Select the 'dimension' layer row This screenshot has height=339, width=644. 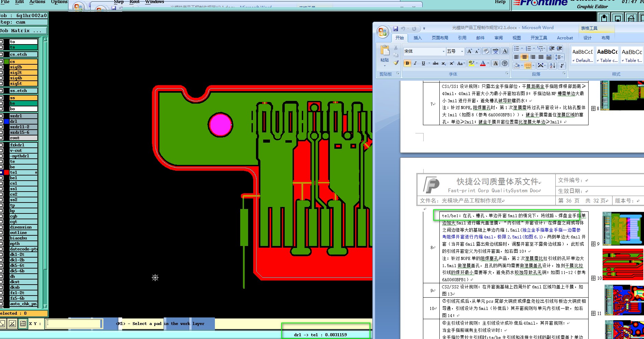23,227
